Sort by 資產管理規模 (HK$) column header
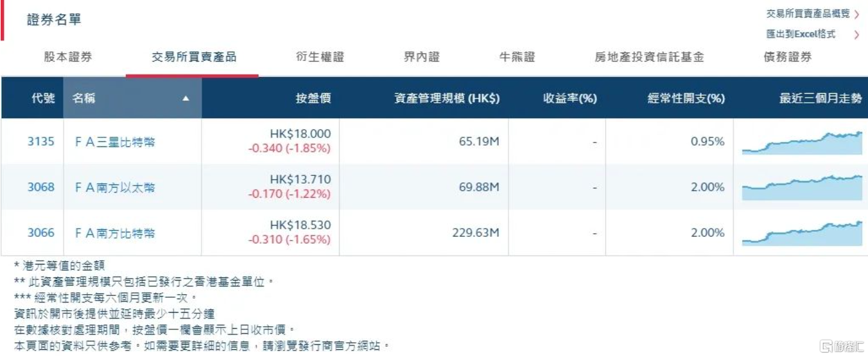 click(447, 99)
